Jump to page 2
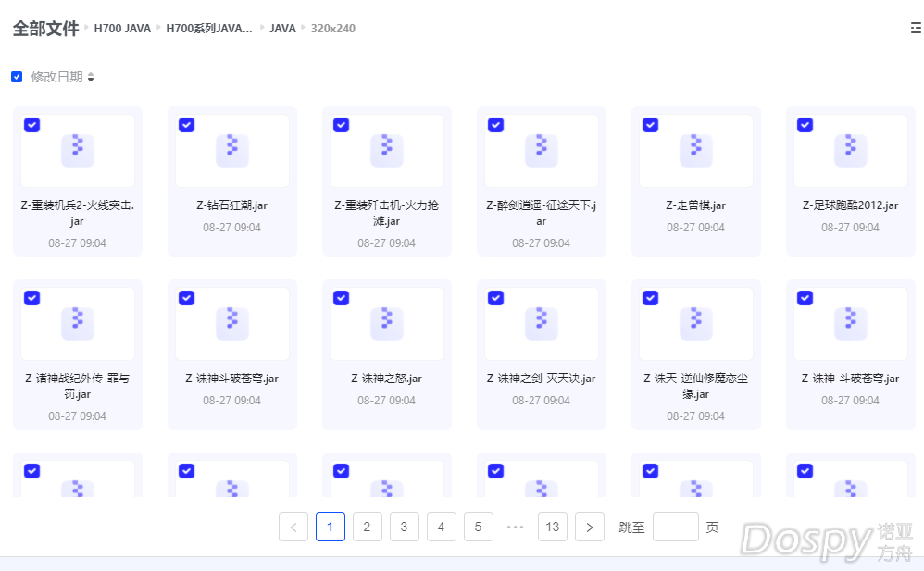The height and width of the screenshot is (571, 924). tap(368, 527)
